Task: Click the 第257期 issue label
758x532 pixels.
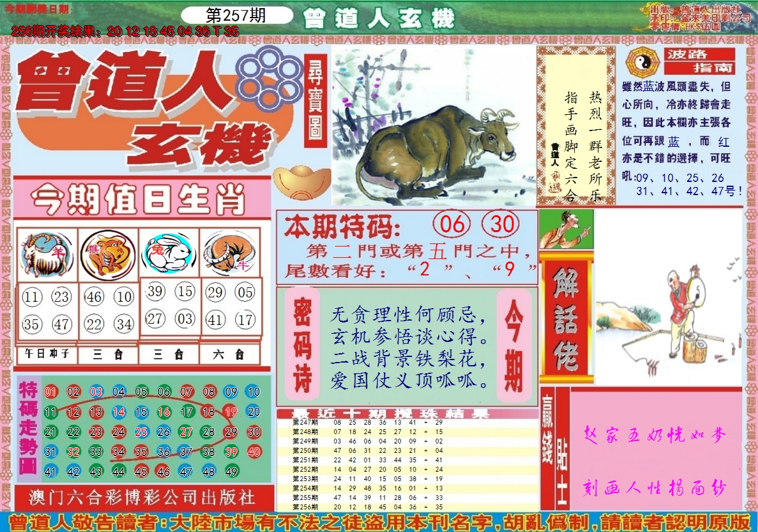Action: click(x=236, y=16)
